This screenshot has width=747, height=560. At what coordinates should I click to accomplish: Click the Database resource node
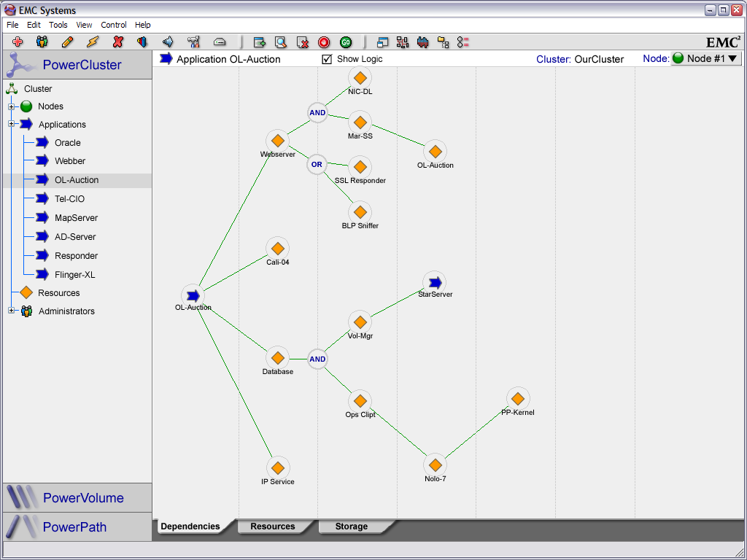pyautogui.click(x=278, y=357)
